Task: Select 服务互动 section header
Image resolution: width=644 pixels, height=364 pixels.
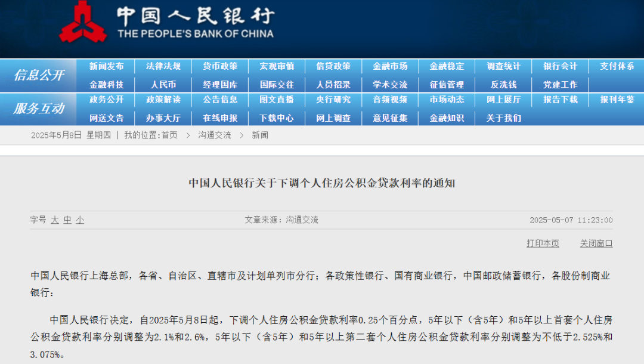Action: pyautogui.click(x=39, y=109)
